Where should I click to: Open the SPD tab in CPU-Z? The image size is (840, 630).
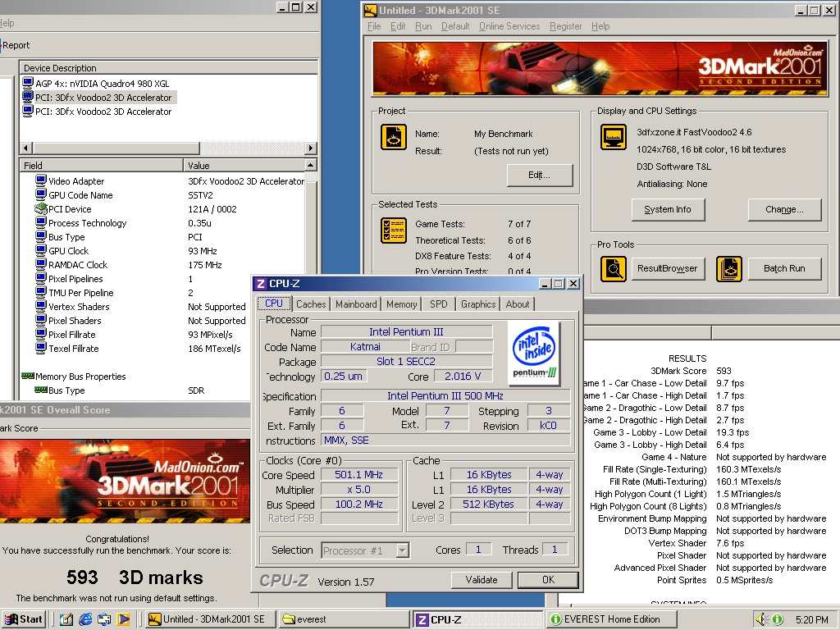pyautogui.click(x=438, y=304)
